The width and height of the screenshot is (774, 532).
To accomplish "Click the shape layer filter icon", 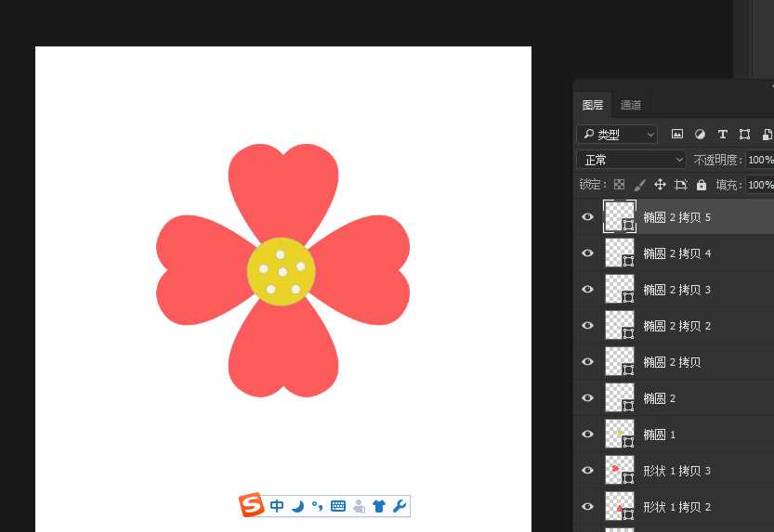I will [x=744, y=134].
